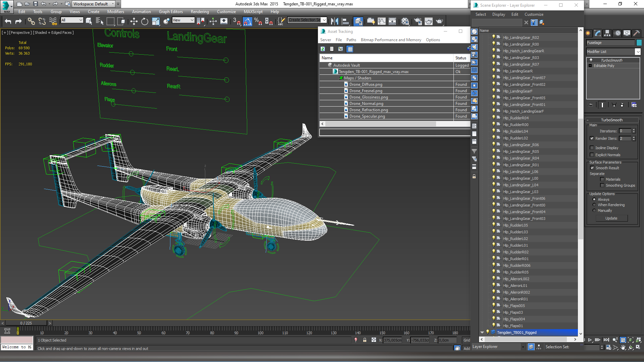
Task: Refresh the Asset Tracking list
Action: click(x=323, y=49)
